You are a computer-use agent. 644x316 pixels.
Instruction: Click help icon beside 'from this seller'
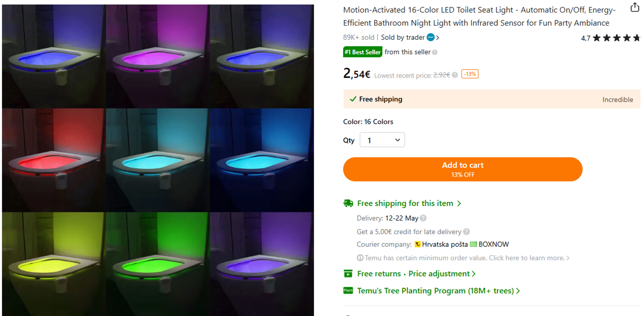pyautogui.click(x=435, y=52)
